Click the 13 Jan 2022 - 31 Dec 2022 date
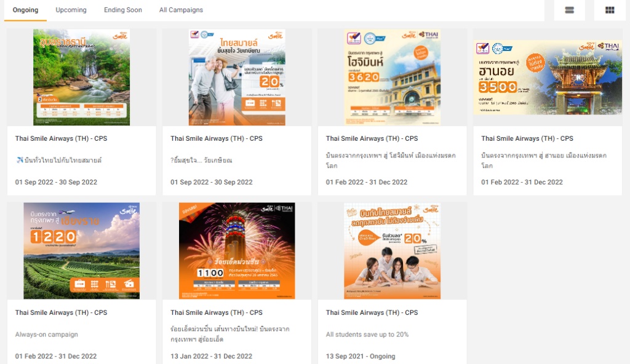 pyautogui.click(x=212, y=357)
